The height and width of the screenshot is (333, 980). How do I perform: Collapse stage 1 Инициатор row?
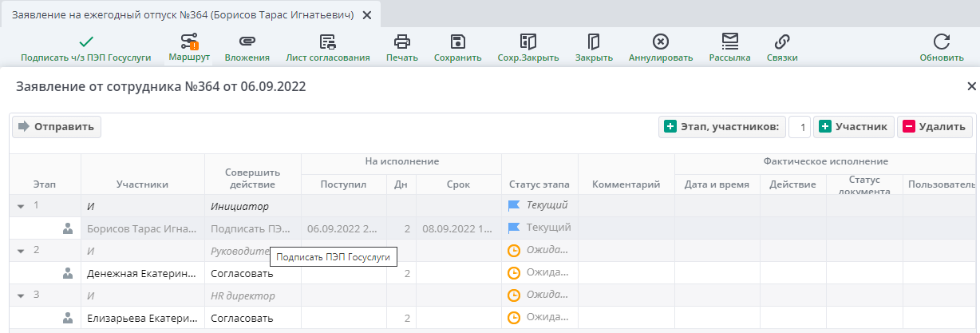pyautogui.click(x=21, y=206)
